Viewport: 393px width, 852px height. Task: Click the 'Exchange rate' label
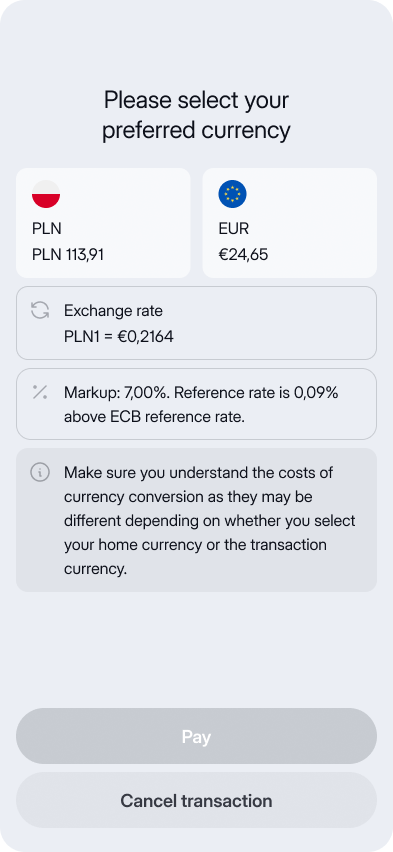[x=113, y=311]
